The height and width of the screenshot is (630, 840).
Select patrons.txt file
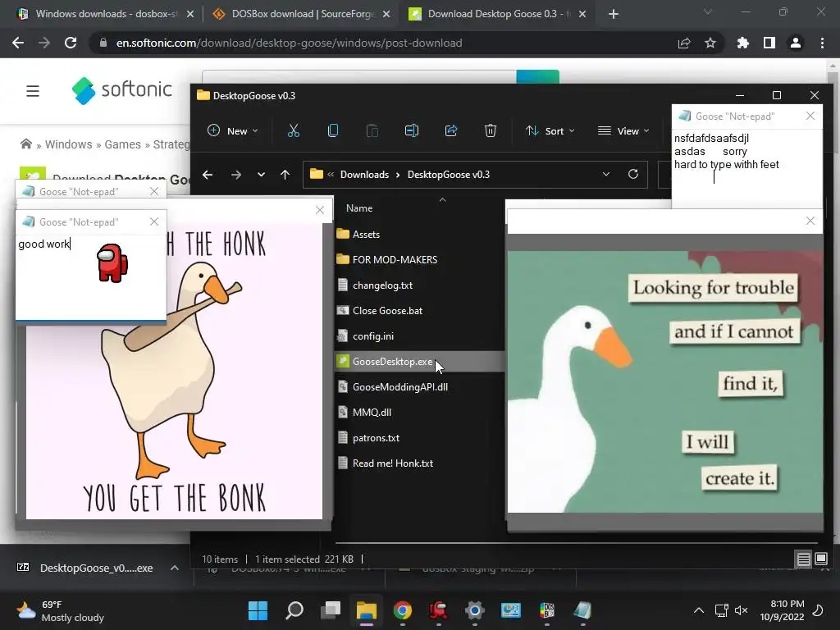376,438
